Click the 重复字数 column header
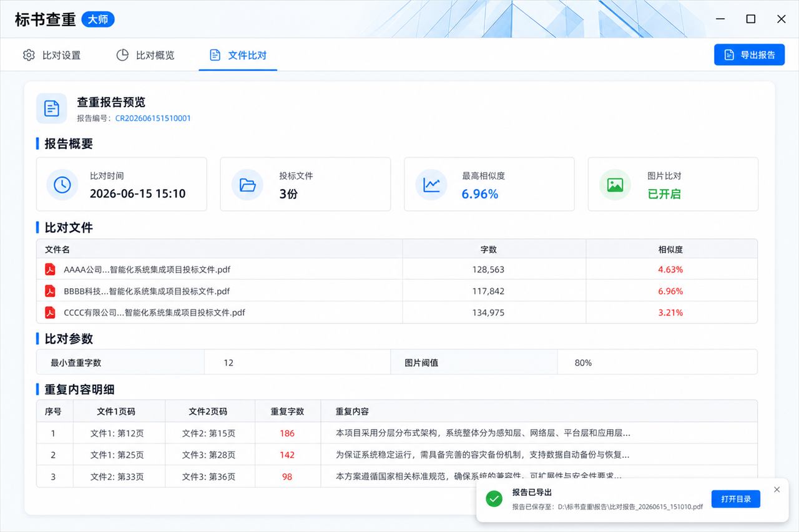Viewport: 799px width, 532px height. [287, 412]
